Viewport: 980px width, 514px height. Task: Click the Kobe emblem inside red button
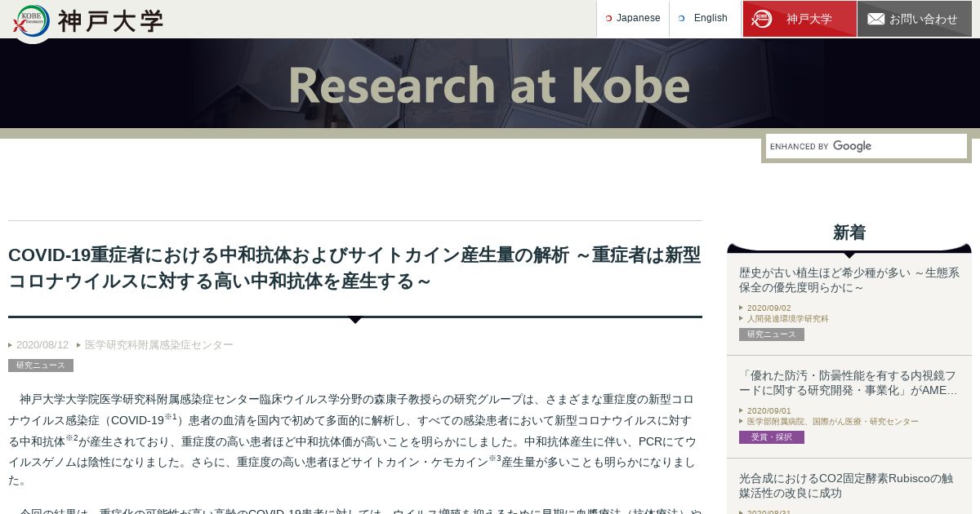[761, 19]
